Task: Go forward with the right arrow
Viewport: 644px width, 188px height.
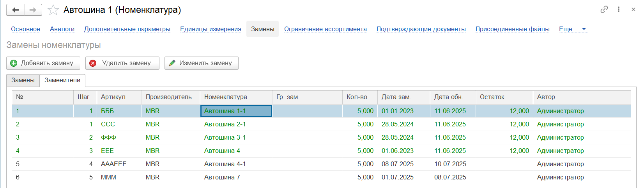Action: point(33,10)
